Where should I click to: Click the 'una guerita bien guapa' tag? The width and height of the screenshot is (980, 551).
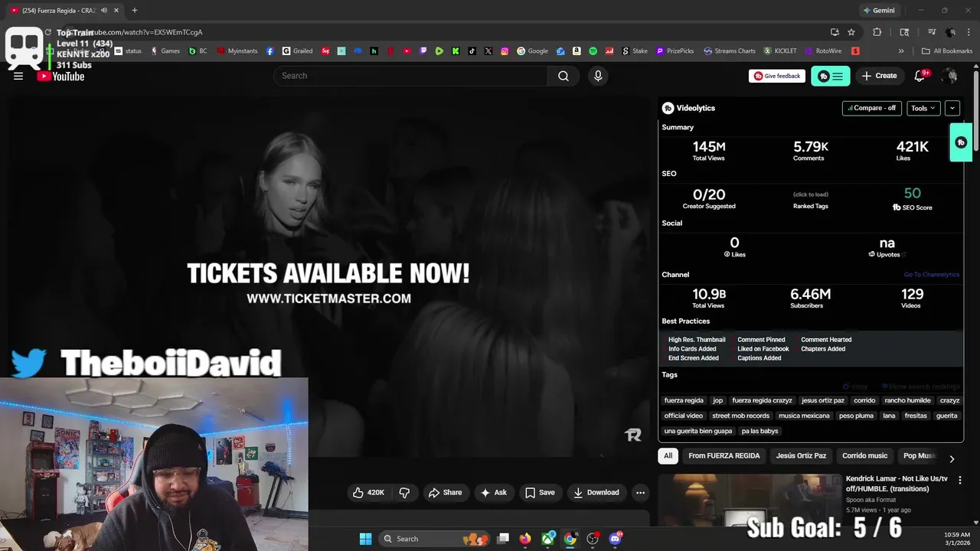pos(698,431)
